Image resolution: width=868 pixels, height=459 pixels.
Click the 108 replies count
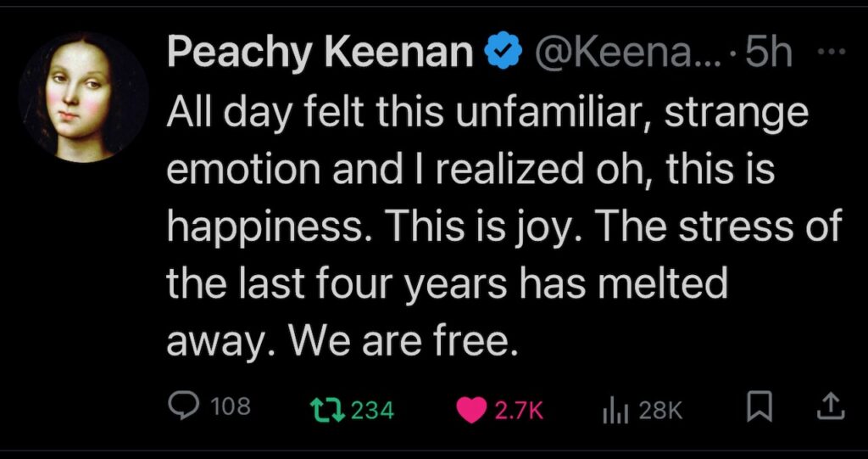pyautogui.click(x=231, y=408)
